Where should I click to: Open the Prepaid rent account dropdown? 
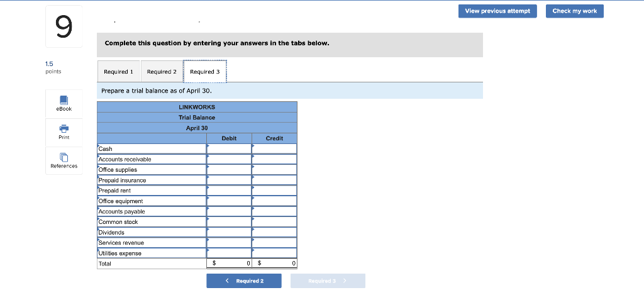point(152,191)
